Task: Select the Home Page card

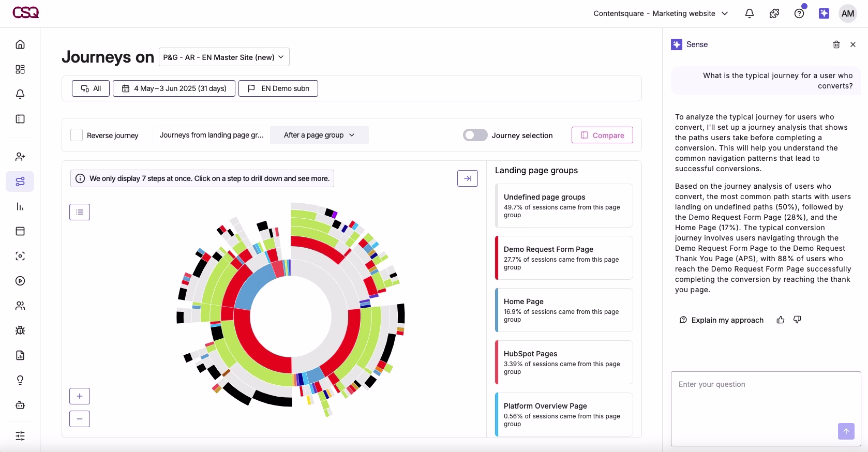Action: [x=564, y=310]
